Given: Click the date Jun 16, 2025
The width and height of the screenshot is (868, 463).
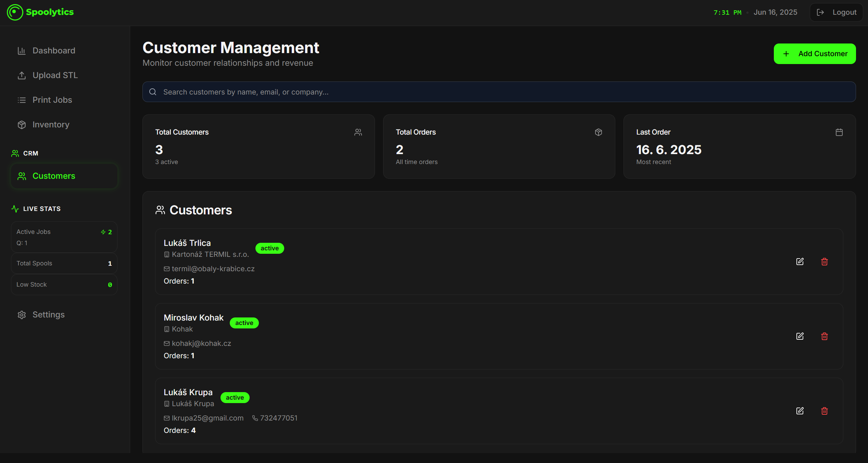Looking at the screenshot, I should tap(775, 12).
